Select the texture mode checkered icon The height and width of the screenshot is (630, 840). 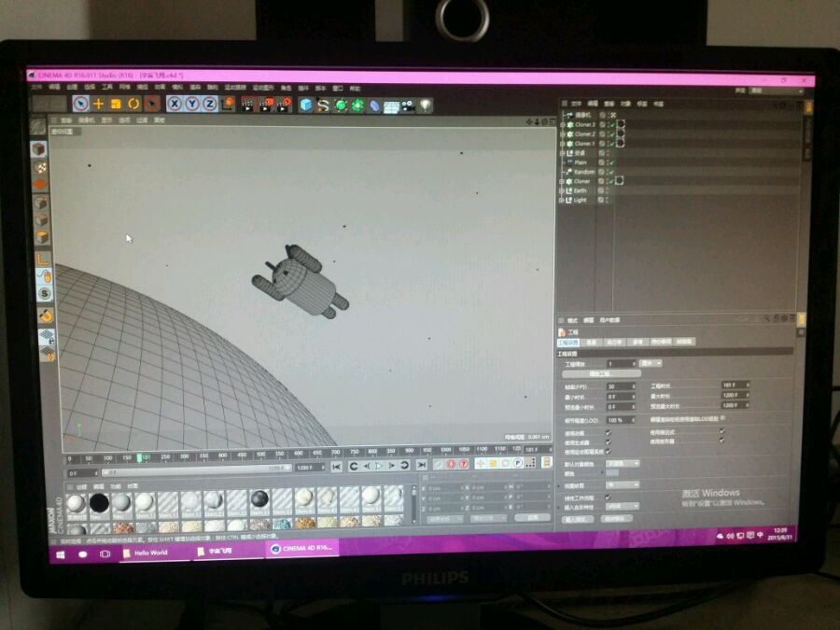[x=39, y=168]
